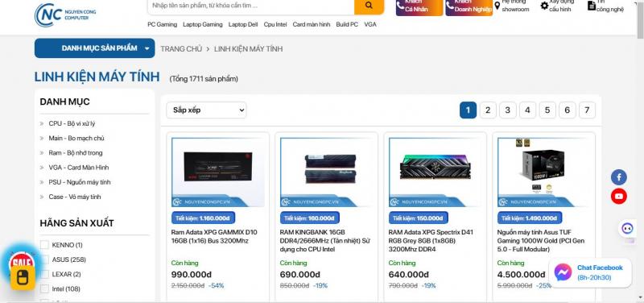Screen dimensions: 644x303
Task: Open the Trang chủ breadcrumb link
Action: (181, 49)
